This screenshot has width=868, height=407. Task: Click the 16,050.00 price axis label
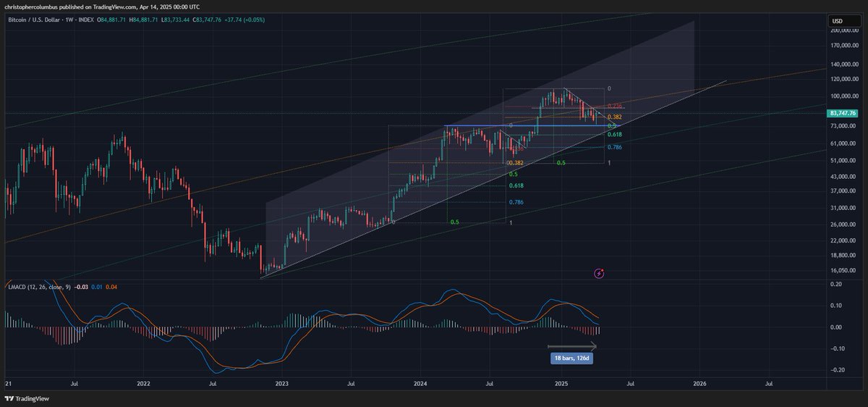844,269
